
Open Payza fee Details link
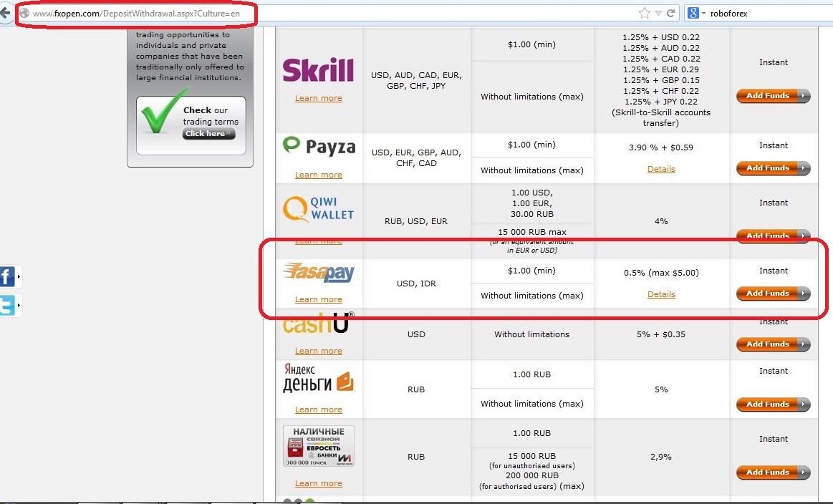tap(661, 169)
